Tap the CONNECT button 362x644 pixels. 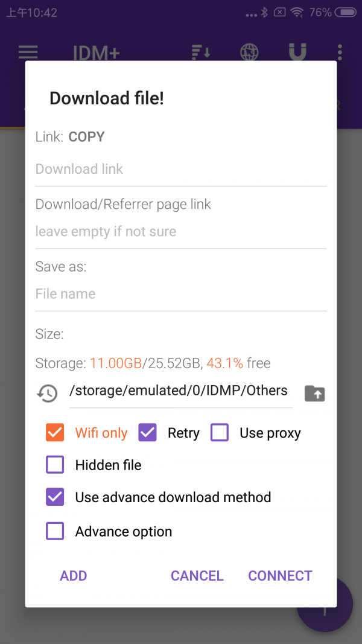pos(280,576)
